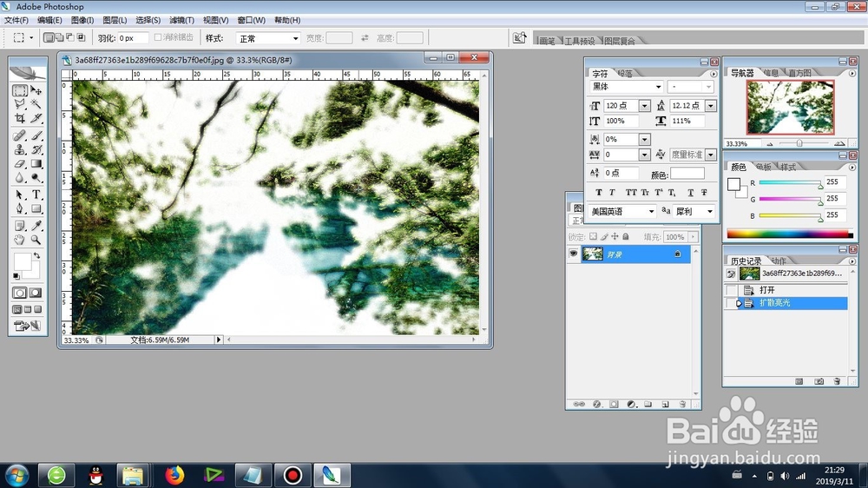Select the Move tool
Image resolution: width=868 pixels, height=488 pixels.
point(36,90)
